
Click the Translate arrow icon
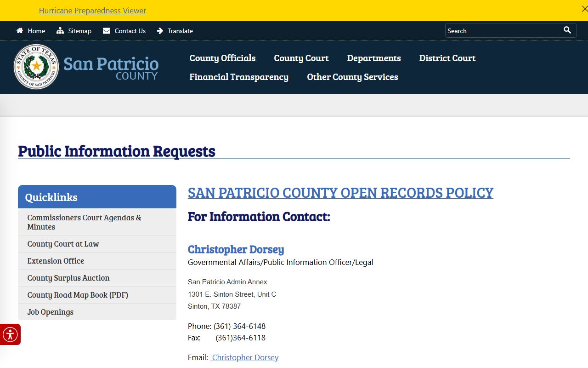(160, 31)
